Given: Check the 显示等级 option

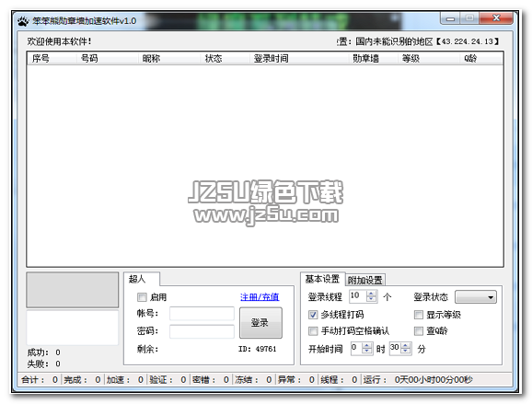Looking at the screenshot, I should [x=419, y=315].
